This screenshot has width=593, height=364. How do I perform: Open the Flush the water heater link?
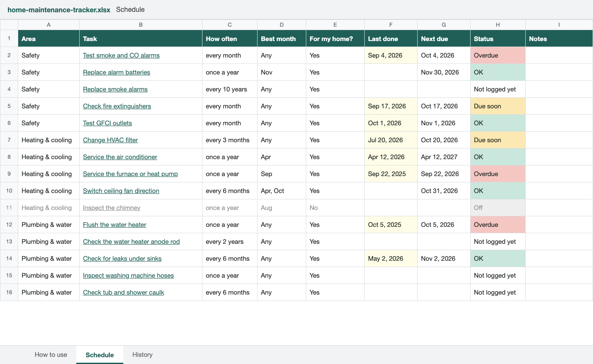(x=115, y=225)
